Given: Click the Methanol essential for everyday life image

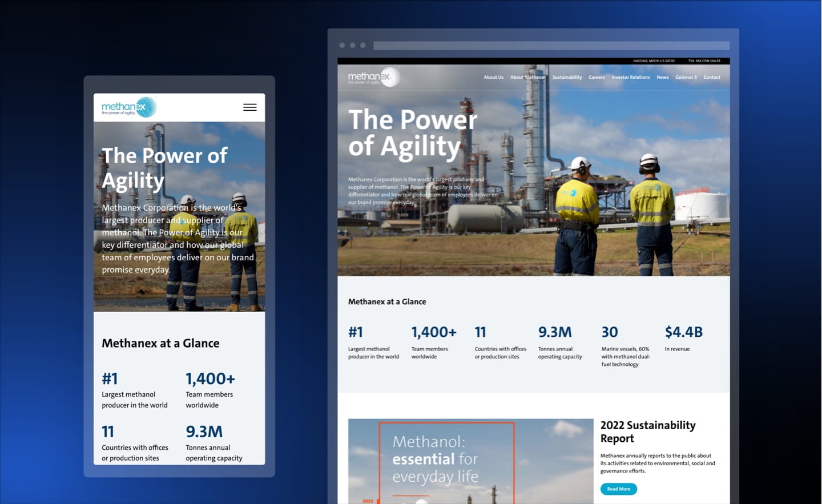Looking at the screenshot, I should [x=470, y=461].
